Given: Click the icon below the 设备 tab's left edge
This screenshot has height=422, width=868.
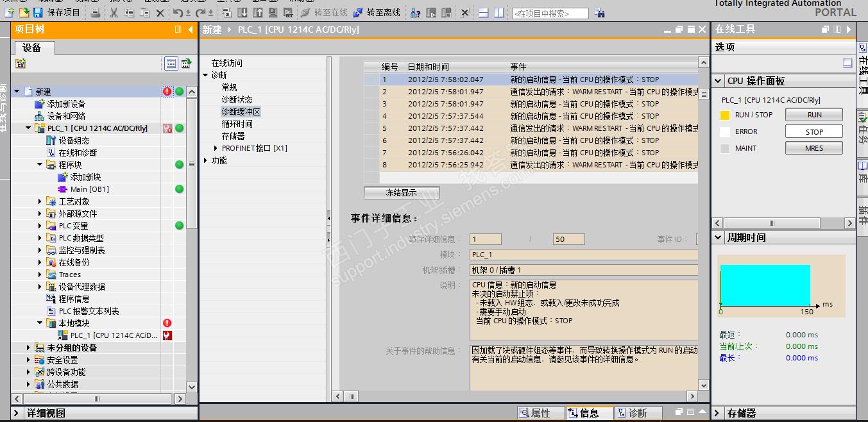Looking at the screenshot, I should tap(21, 63).
